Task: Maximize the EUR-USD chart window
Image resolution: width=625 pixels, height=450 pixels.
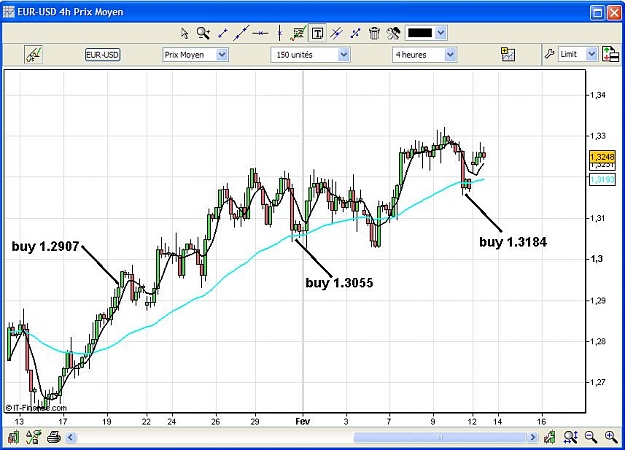Action: [597, 13]
